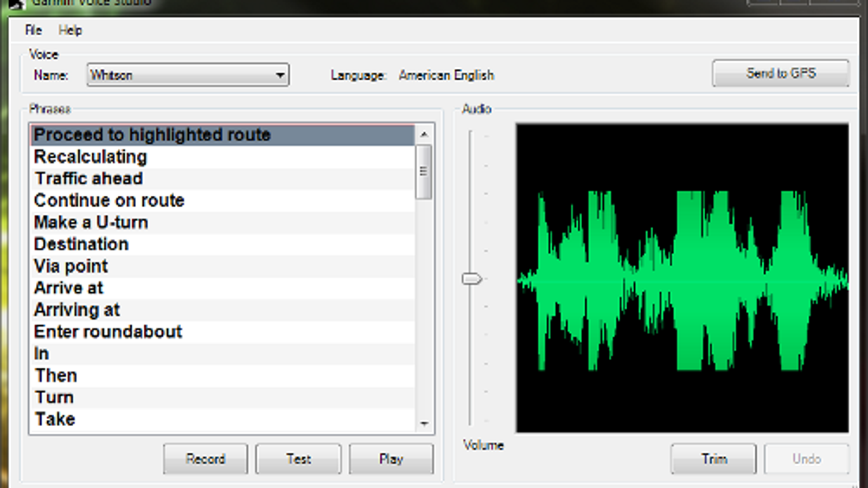Select the 'Arrive at' phrase

(222, 288)
